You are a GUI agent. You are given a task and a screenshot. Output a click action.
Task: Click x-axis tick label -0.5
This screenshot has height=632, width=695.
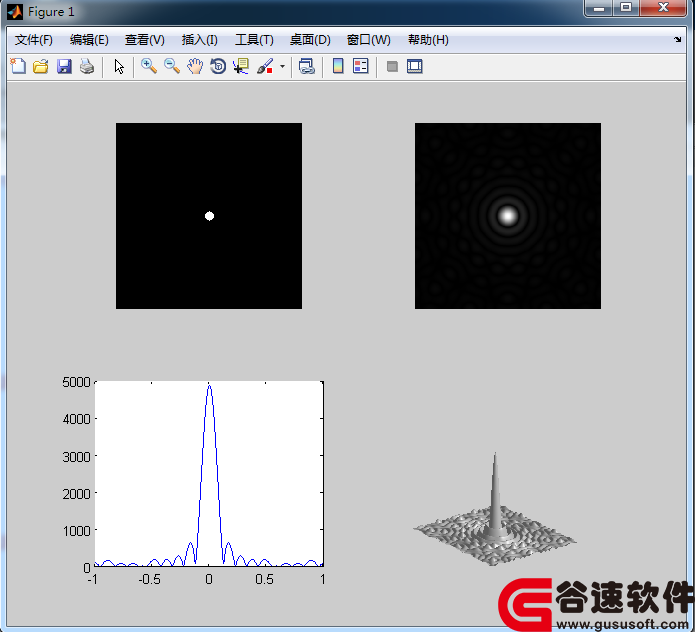coord(149,579)
